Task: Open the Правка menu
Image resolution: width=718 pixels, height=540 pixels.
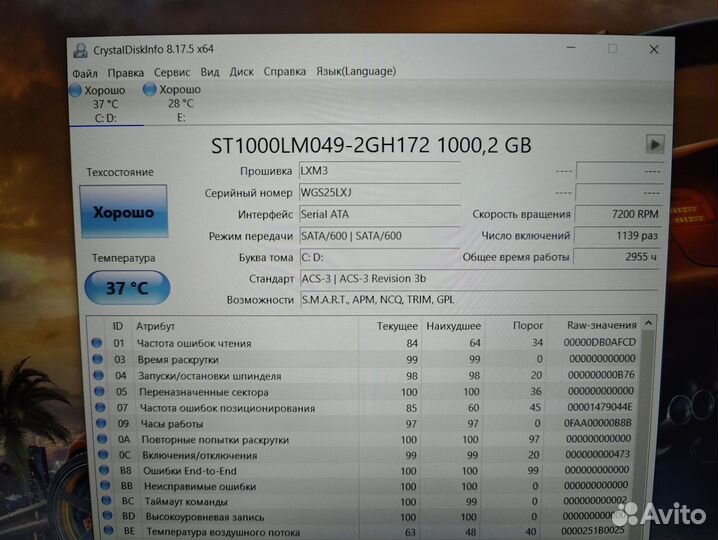Action: click(x=125, y=73)
